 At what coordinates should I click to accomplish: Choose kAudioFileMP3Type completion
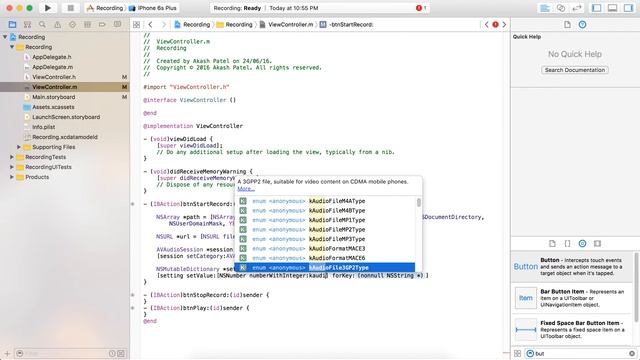(x=325, y=239)
